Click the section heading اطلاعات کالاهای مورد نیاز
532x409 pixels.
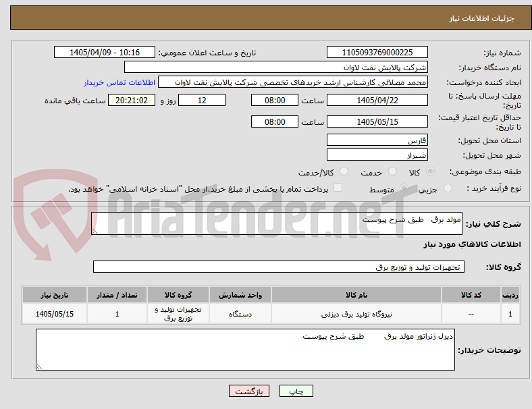pyautogui.click(x=472, y=244)
